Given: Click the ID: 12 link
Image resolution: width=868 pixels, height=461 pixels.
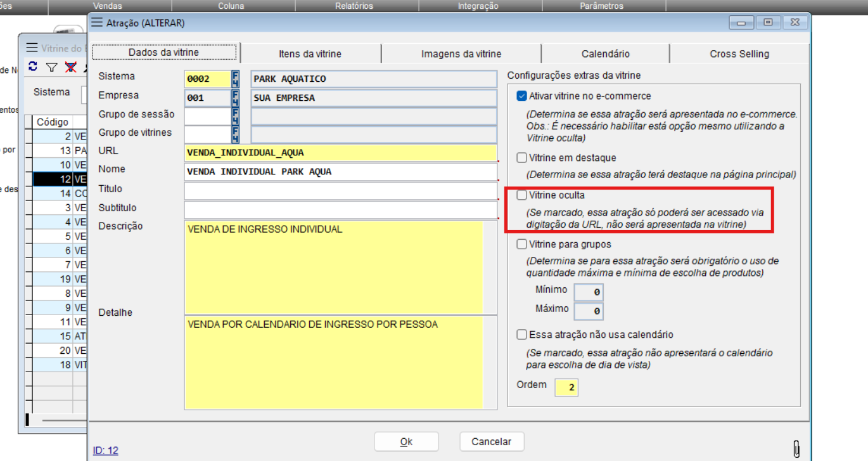Looking at the screenshot, I should 105,451.
